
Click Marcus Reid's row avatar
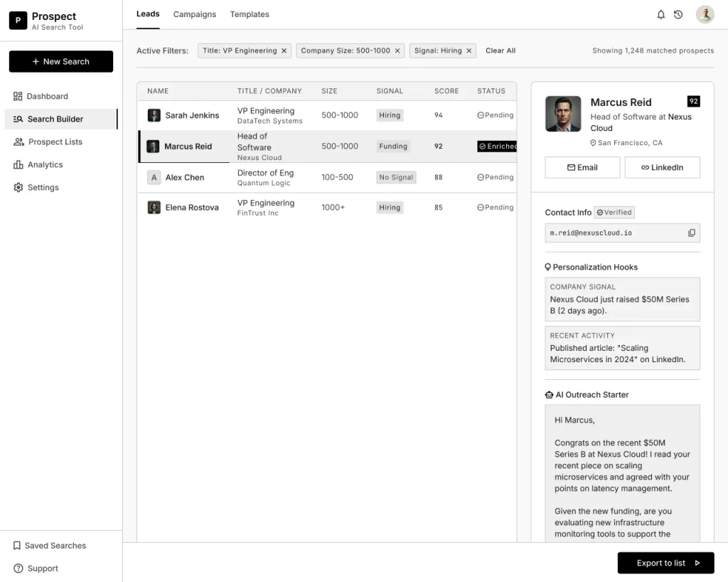pyautogui.click(x=153, y=147)
